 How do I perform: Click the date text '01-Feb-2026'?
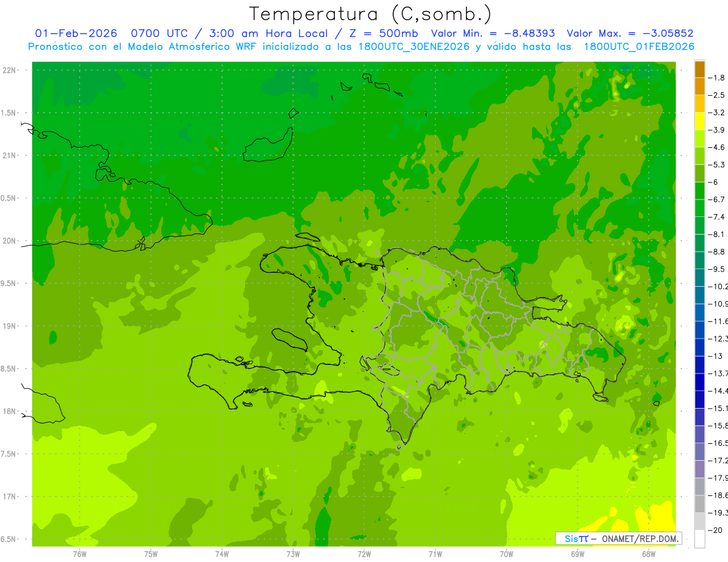(x=76, y=33)
